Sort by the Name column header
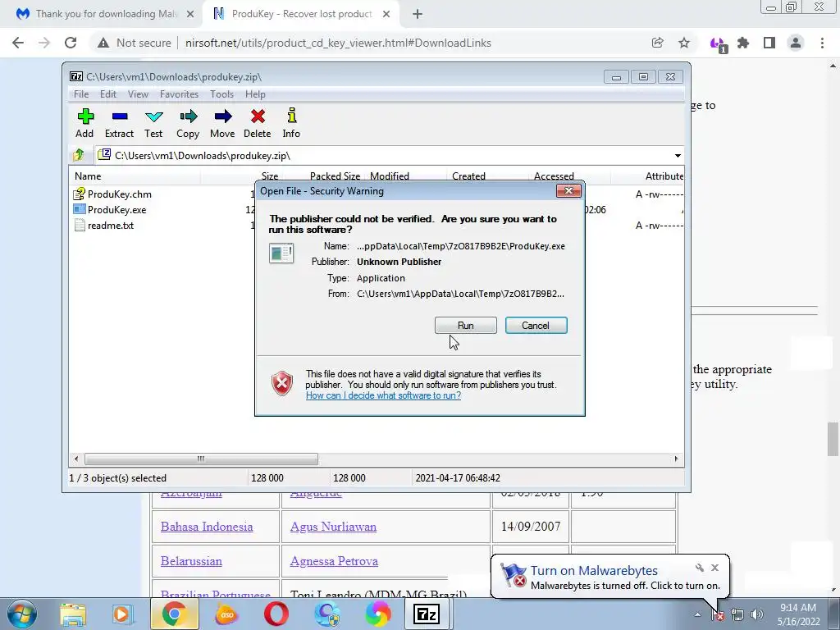This screenshot has width=840, height=630. click(135, 176)
